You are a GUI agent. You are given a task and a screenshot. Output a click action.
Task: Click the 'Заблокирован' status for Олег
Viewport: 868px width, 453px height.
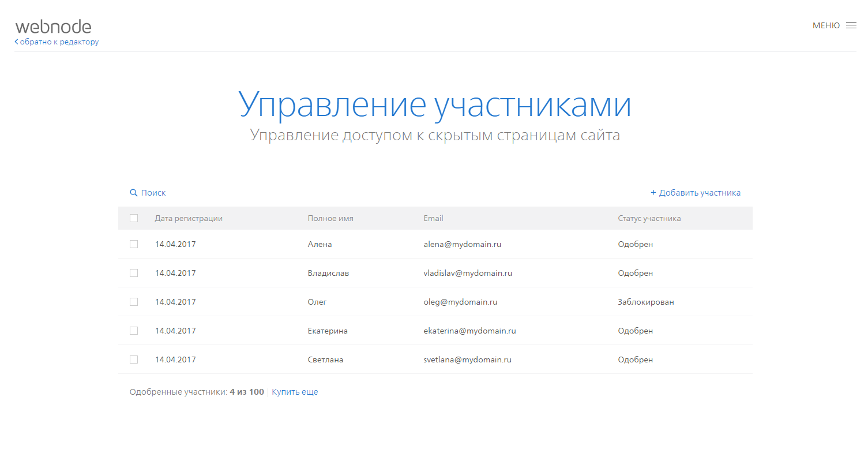pyautogui.click(x=646, y=302)
